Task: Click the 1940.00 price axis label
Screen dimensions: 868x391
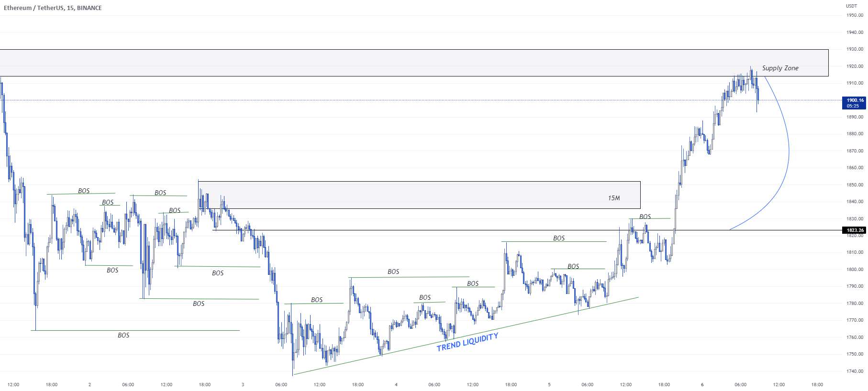Action: click(x=855, y=33)
